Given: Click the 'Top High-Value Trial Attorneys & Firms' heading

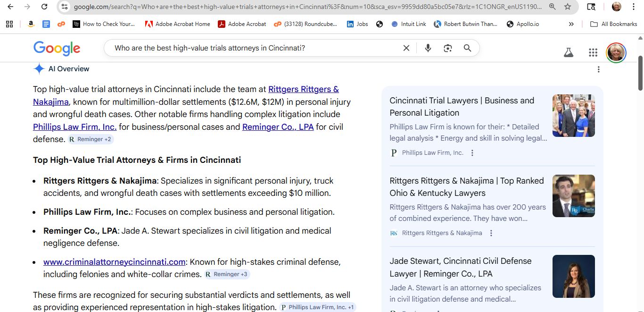Looking at the screenshot, I should [x=137, y=160].
